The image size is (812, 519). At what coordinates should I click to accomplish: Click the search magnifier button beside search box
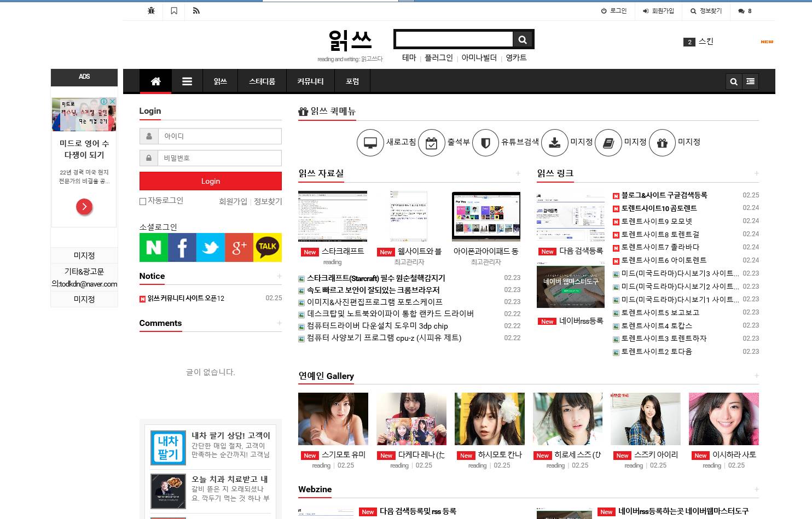pyautogui.click(x=523, y=39)
